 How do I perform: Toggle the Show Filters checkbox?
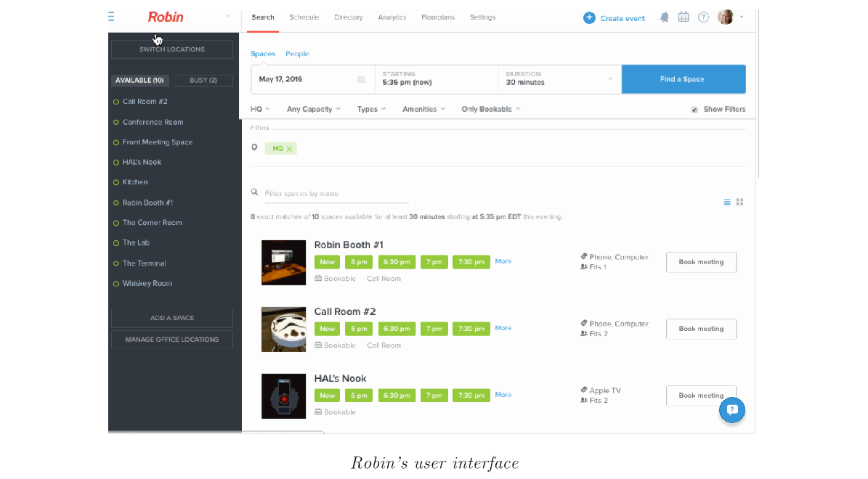click(x=694, y=110)
